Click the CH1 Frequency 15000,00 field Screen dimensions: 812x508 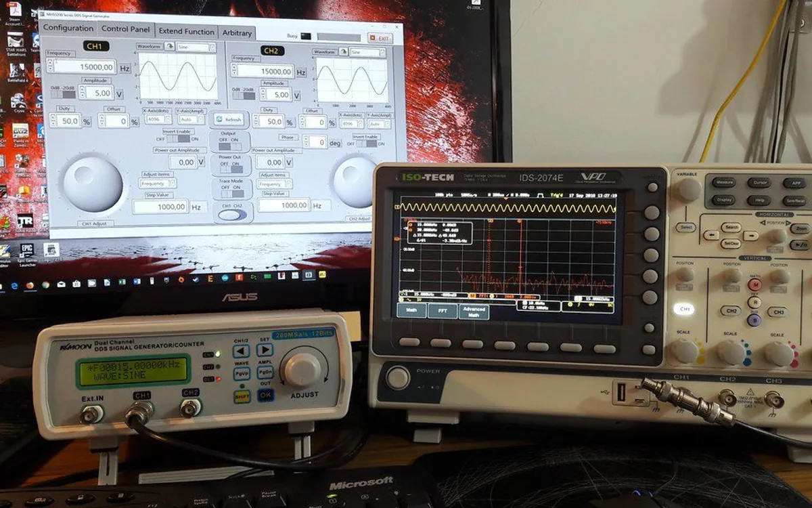coord(85,66)
